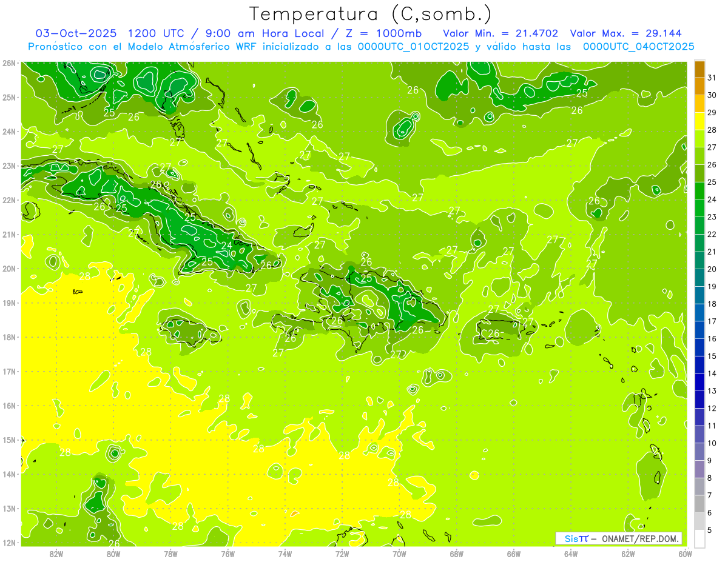Select the 'Valor Min. = 21.4702' text
Image resolution: width=728 pixels, height=562 pixels.
tap(500, 33)
